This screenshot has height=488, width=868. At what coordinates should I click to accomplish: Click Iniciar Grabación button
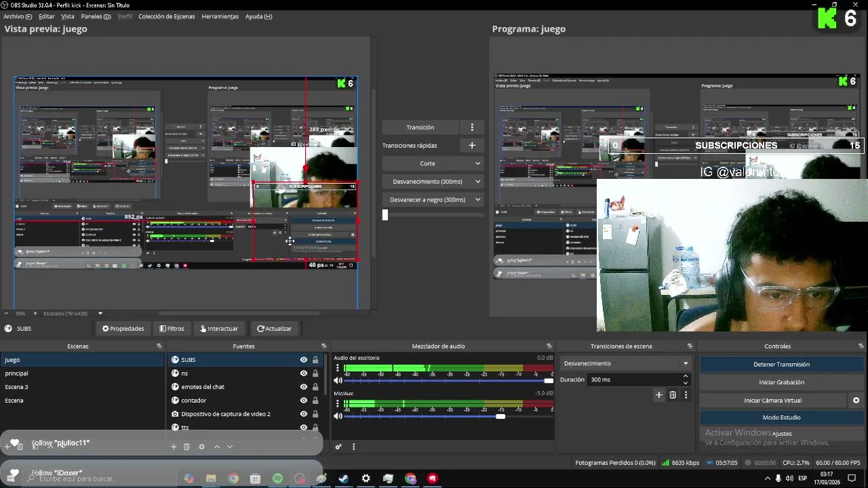click(x=781, y=382)
